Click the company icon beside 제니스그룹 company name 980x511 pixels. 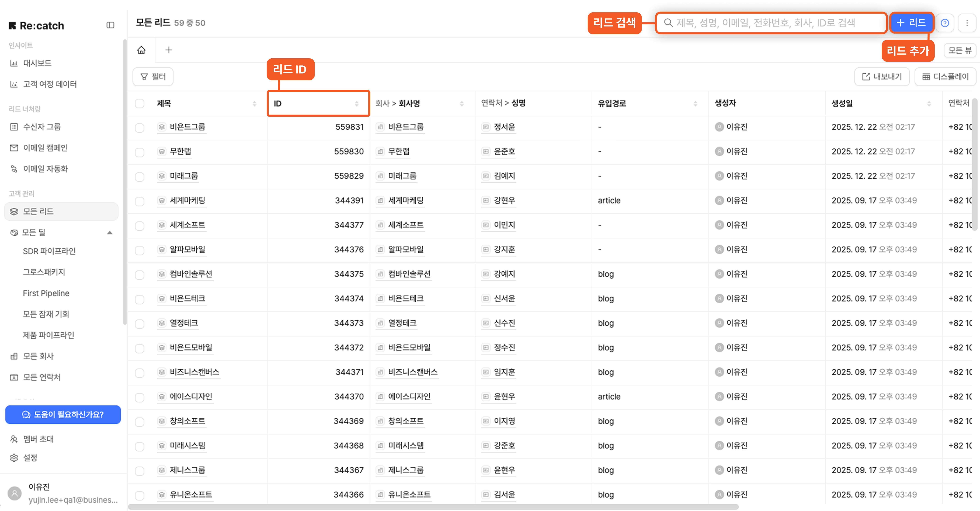pyautogui.click(x=380, y=470)
